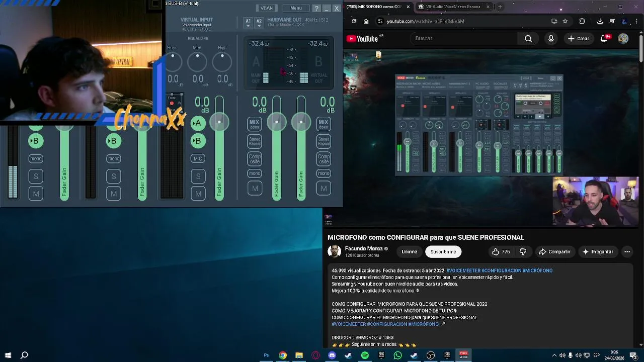Enable Composite on the main out bus
Image resolution: width=644 pixels, height=362 pixels.
coord(255,159)
